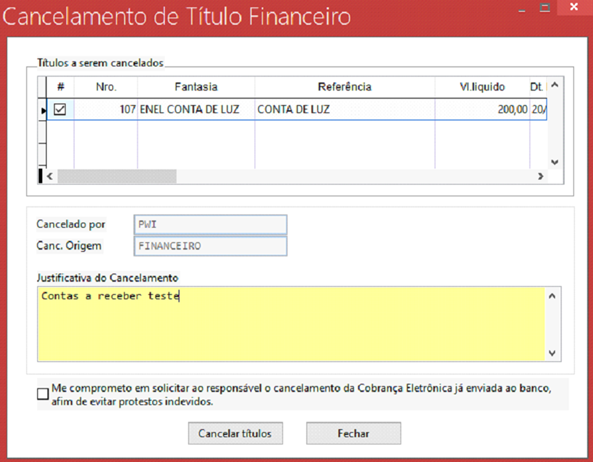Click the Referência column header
The height and width of the screenshot is (462, 593).
tap(345, 87)
